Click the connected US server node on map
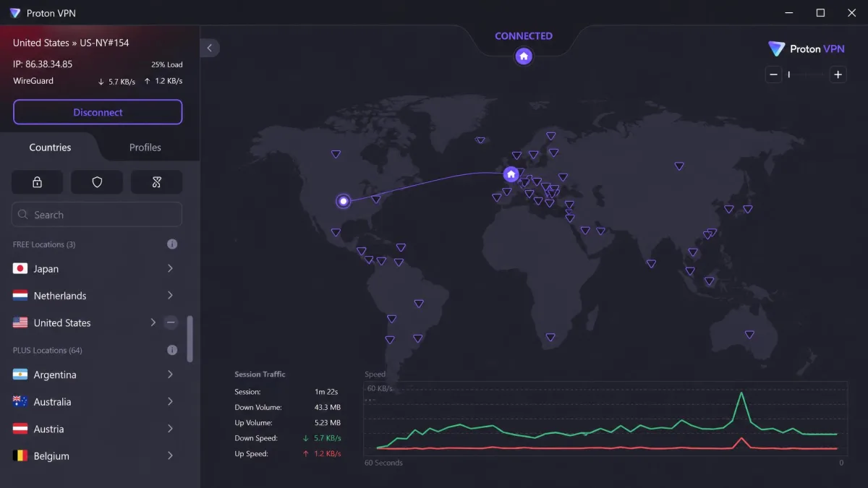This screenshot has width=868, height=488. click(x=344, y=201)
